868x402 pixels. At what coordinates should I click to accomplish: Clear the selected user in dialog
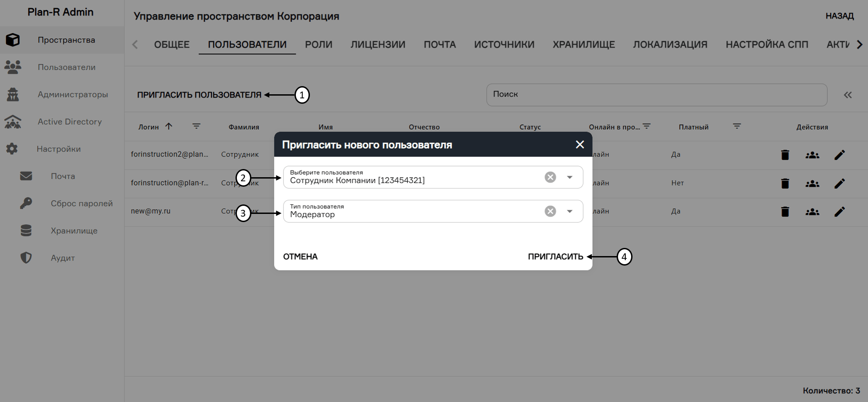tap(550, 177)
